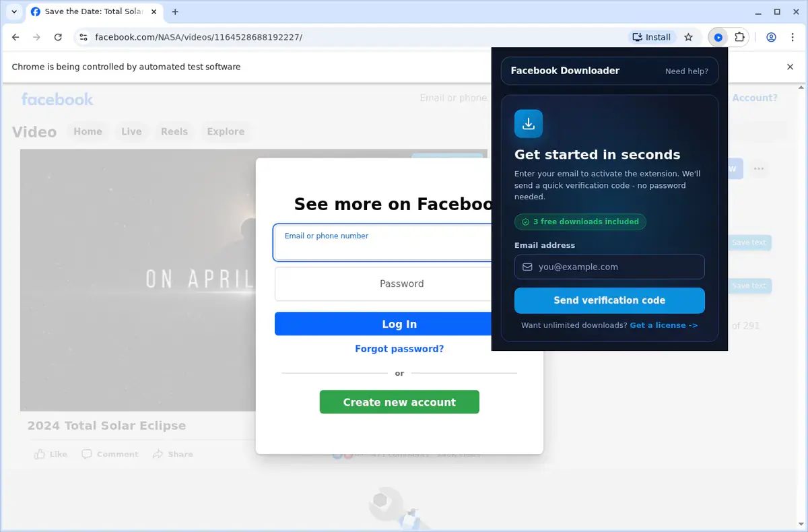Open the Reels video tab
Viewport: 808px width, 532px height.
[174, 131]
